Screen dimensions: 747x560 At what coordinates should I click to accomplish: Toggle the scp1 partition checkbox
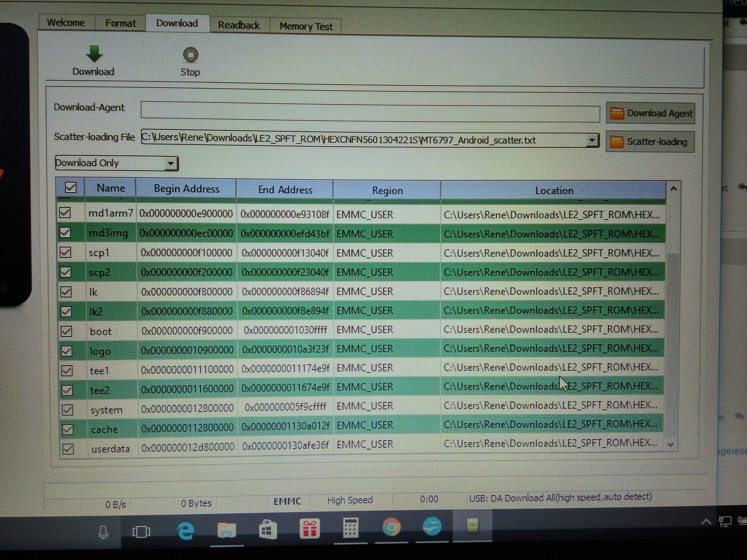pos(65,252)
